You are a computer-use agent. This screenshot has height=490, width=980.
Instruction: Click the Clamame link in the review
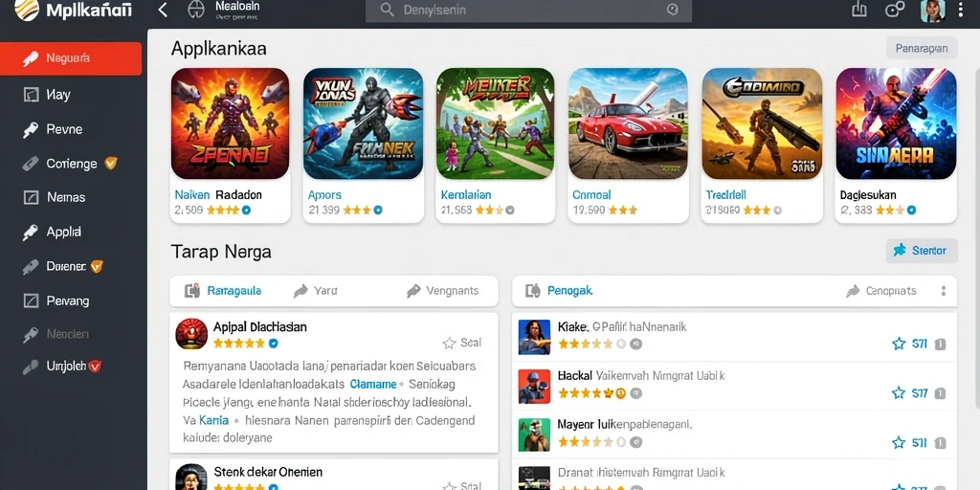[x=373, y=384]
